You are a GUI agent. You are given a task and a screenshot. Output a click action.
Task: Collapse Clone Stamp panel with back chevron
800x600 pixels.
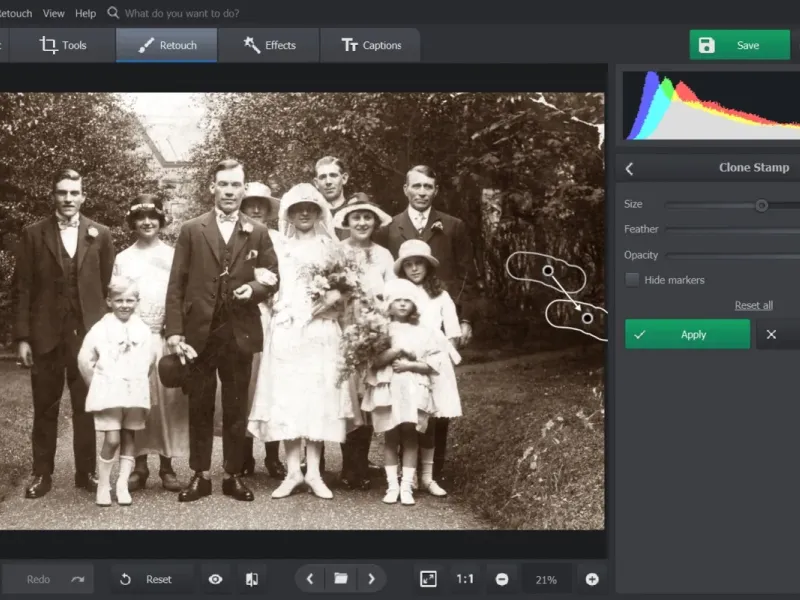point(629,168)
